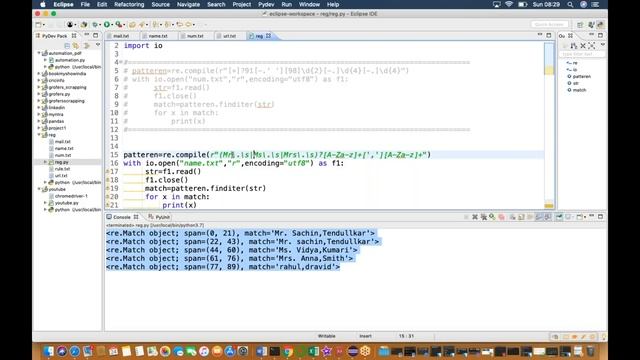Click the Wi-Fi icon in menu bar
Viewport: 640px width, 360px height.
pyautogui.click(x=509, y=4)
